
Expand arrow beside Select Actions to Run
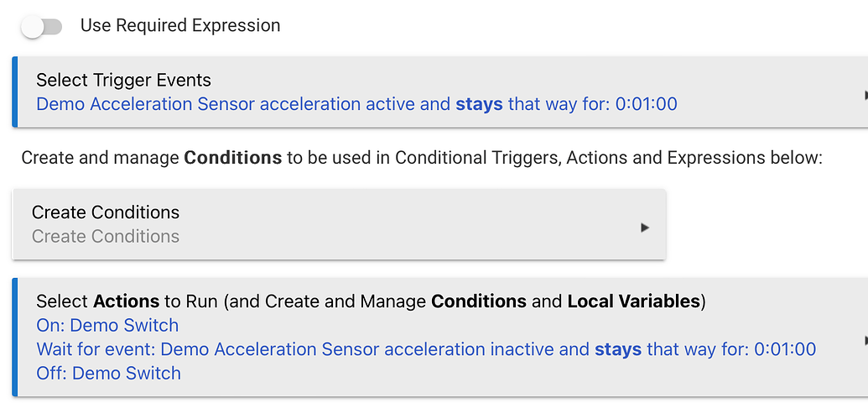point(864,340)
